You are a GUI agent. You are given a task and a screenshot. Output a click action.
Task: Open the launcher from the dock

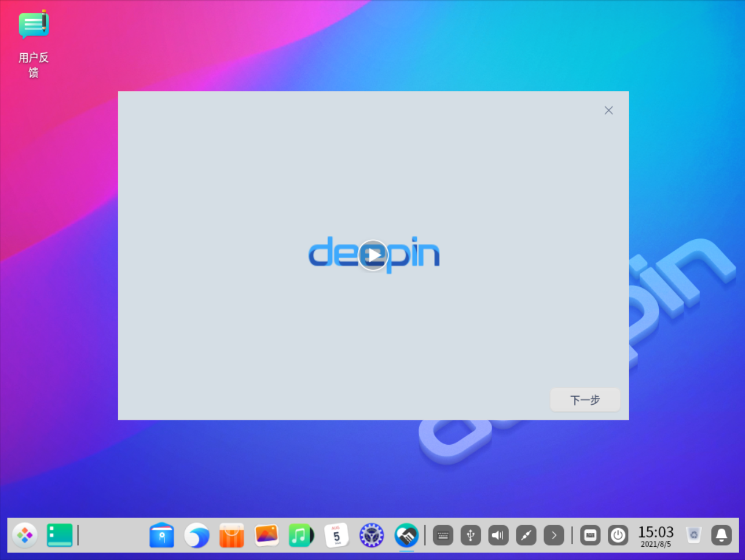tap(25, 535)
